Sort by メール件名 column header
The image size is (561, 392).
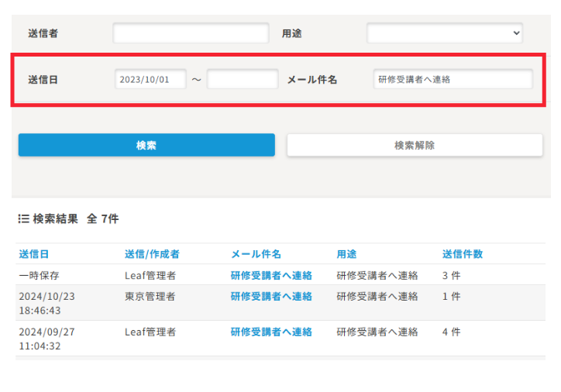pyautogui.click(x=256, y=254)
